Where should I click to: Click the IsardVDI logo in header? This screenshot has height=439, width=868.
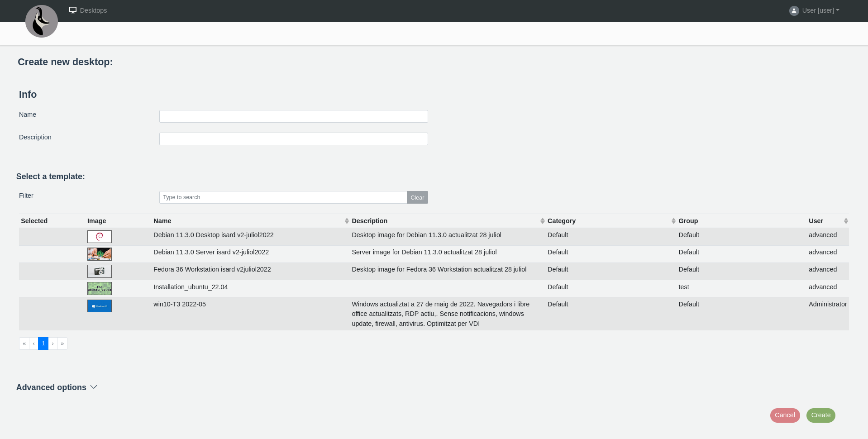(x=42, y=21)
